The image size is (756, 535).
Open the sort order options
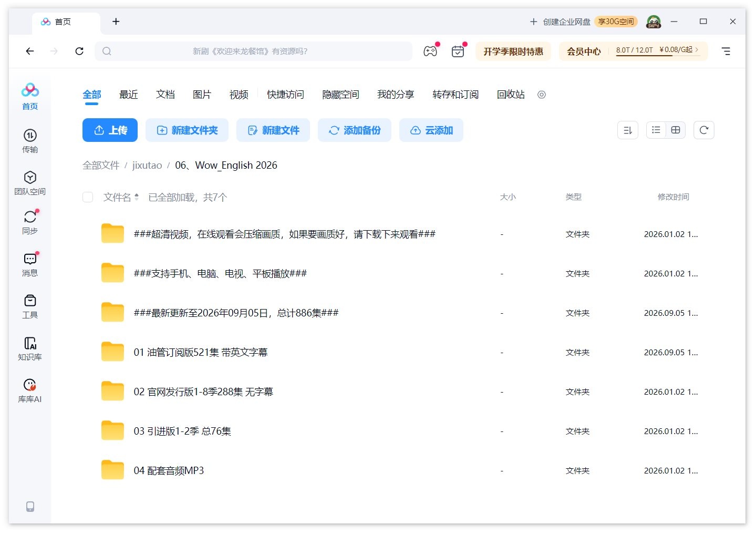tap(628, 130)
